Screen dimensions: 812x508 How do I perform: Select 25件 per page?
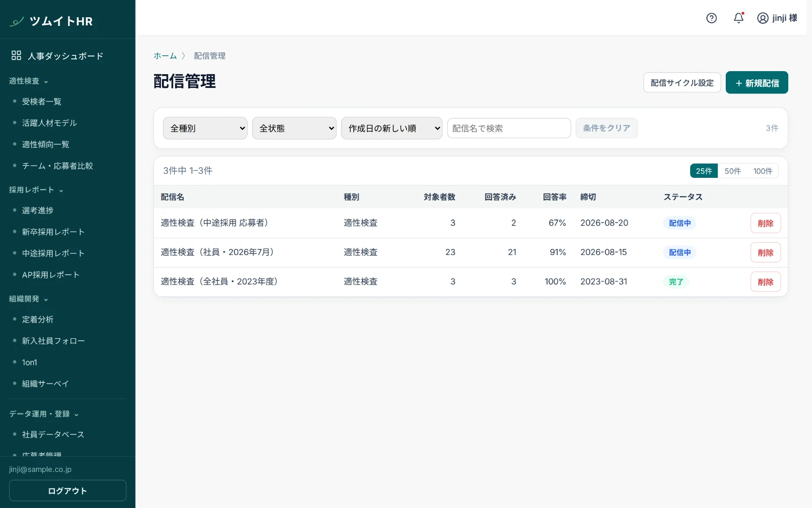(704, 171)
